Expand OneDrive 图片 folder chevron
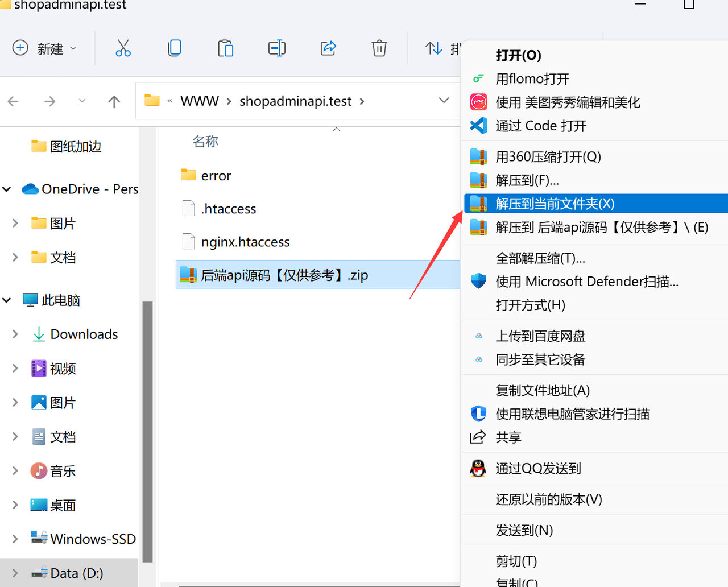The width and height of the screenshot is (728, 587). click(x=16, y=223)
